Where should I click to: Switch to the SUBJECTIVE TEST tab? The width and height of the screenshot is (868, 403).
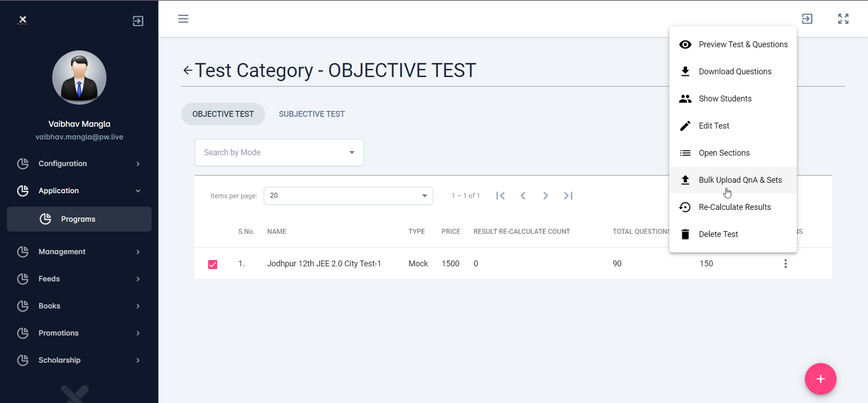pos(312,114)
